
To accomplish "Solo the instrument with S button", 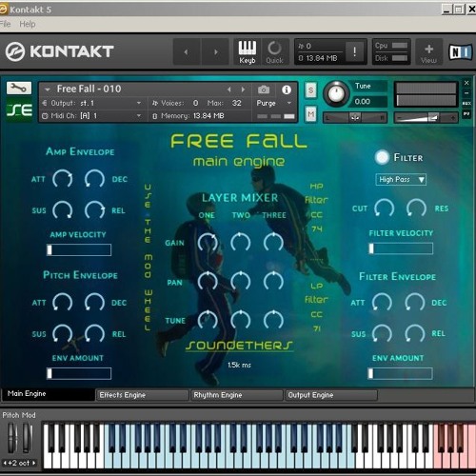I will [x=310, y=90].
